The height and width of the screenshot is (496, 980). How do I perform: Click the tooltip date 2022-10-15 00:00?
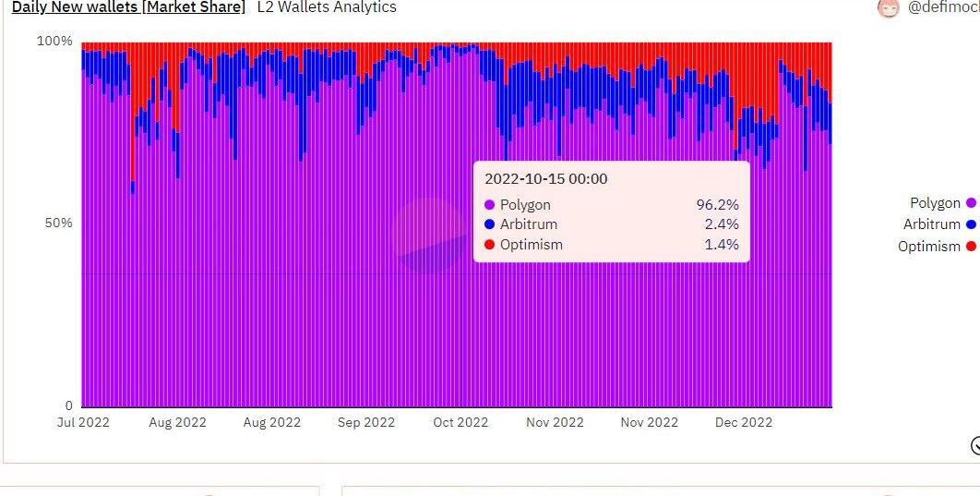(546, 179)
